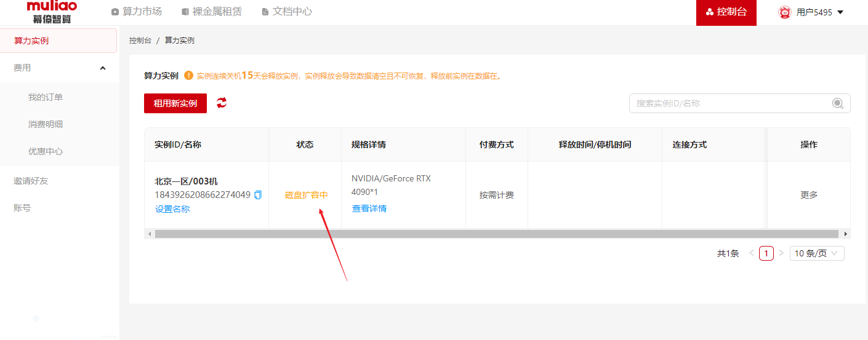Open the 用户5495 account dropdown
The image size is (868, 340).
811,12
